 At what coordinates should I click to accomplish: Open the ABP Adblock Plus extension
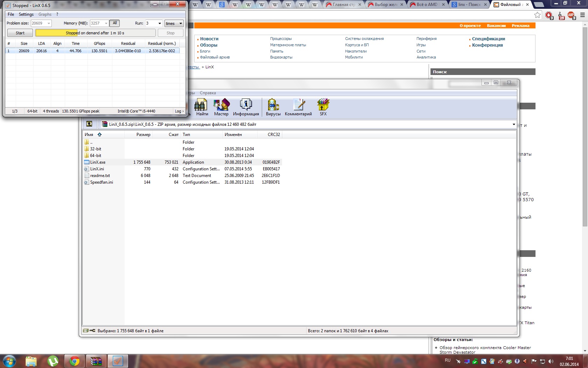tap(572, 15)
